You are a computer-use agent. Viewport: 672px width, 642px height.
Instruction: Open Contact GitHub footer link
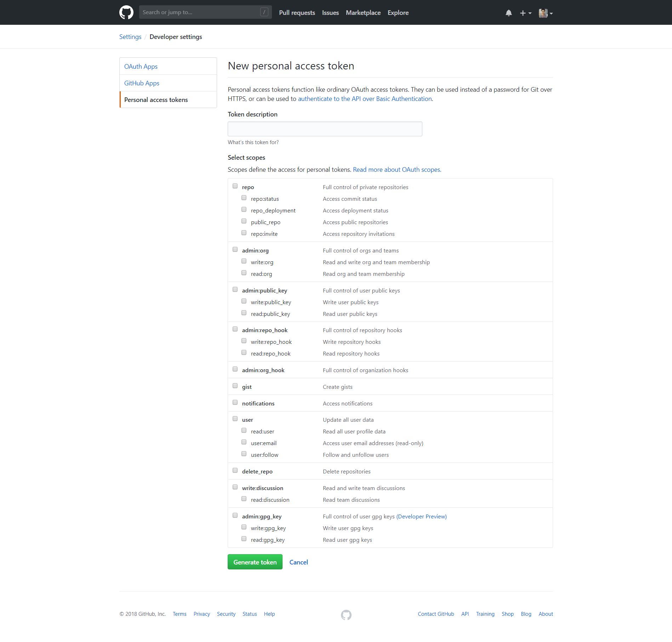[436, 614]
